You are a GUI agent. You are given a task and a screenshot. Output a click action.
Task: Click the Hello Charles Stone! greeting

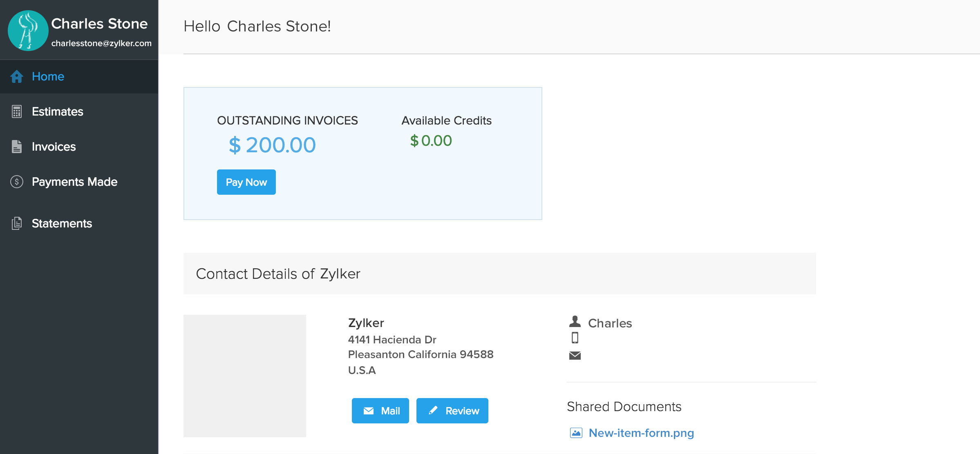(257, 26)
